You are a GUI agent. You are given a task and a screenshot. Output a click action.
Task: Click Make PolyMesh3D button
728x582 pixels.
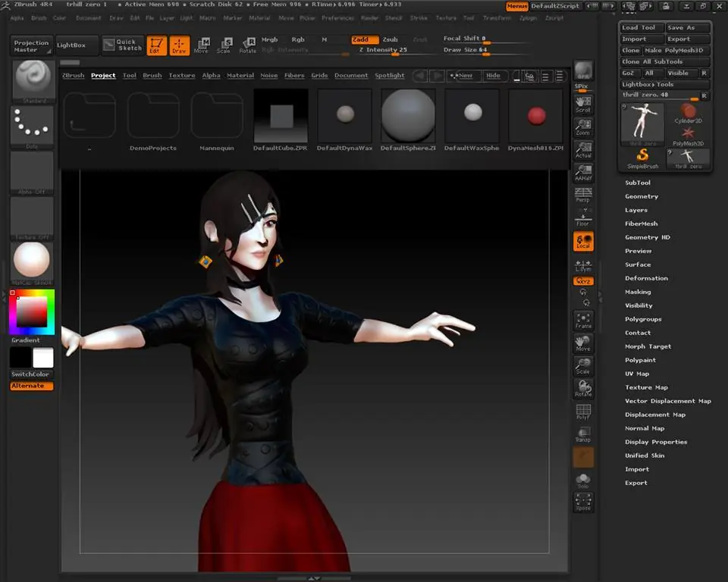676,50
